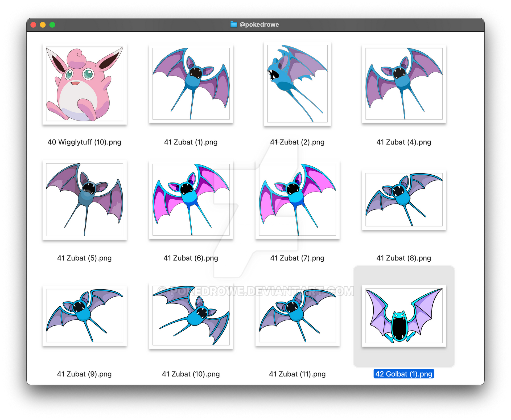The width and height of the screenshot is (511, 420).
Task: Click the file name '41 Zubat (5).png'
Action: pyautogui.click(x=84, y=258)
